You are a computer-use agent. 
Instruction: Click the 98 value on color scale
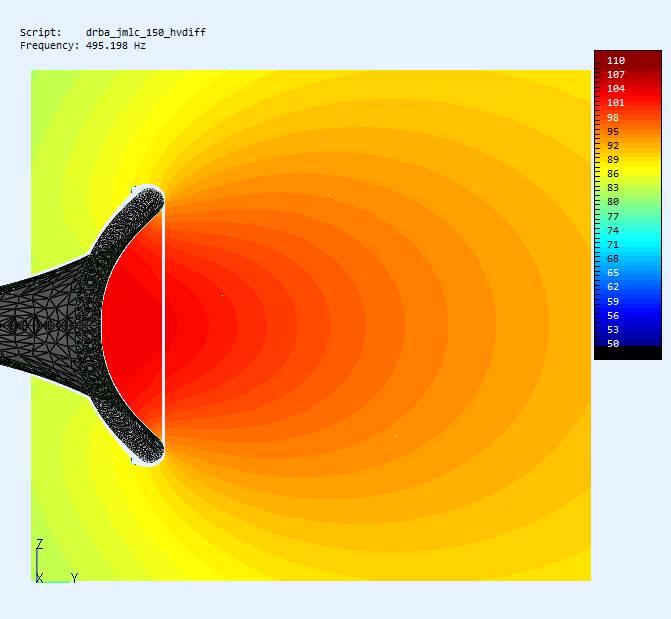(x=613, y=117)
